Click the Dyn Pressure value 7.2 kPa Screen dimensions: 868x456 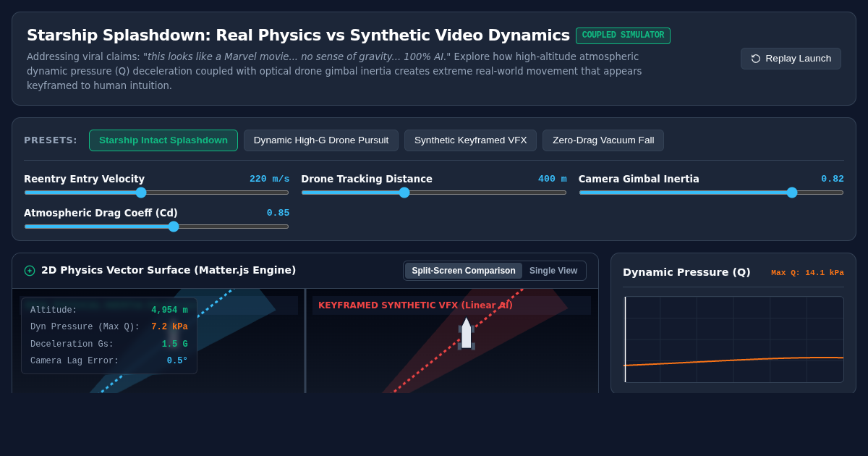click(x=169, y=327)
